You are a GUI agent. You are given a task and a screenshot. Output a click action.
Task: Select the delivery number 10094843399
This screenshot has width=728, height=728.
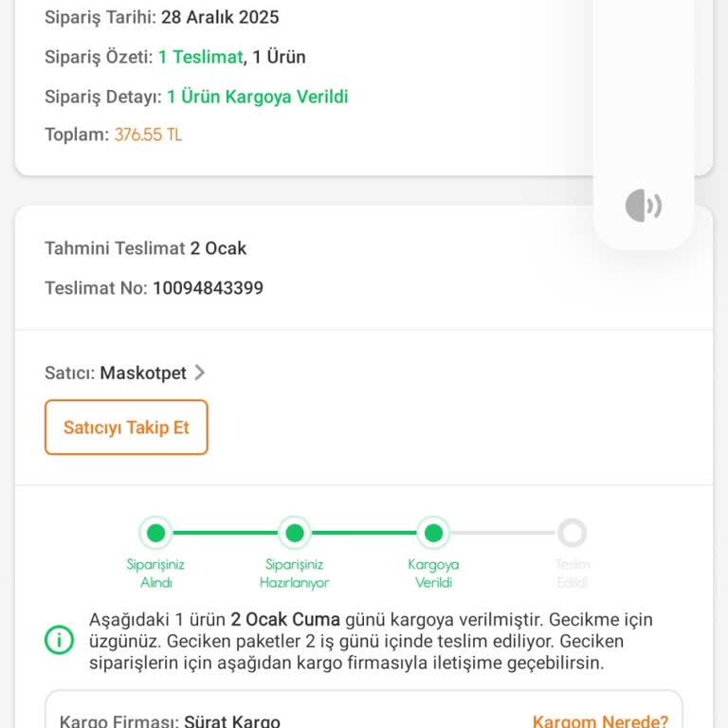tap(208, 288)
